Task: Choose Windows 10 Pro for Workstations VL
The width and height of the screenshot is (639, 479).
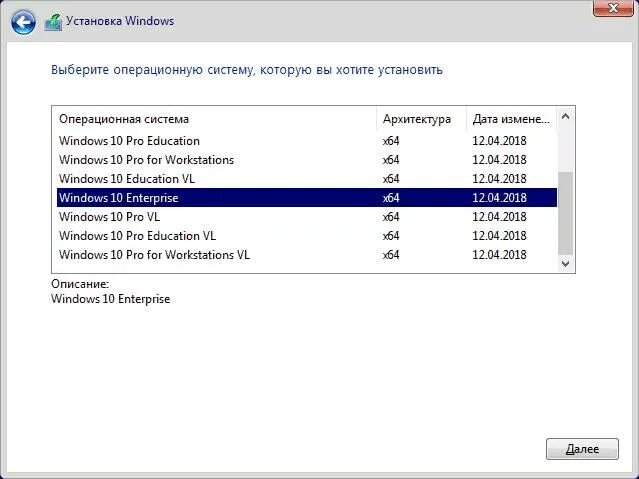Action: point(307,255)
